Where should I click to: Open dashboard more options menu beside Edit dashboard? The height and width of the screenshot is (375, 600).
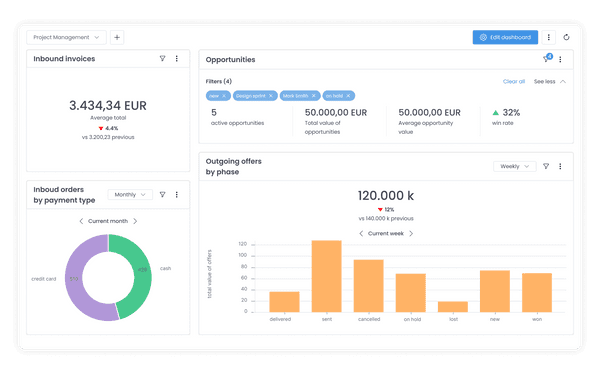click(549, 38)
